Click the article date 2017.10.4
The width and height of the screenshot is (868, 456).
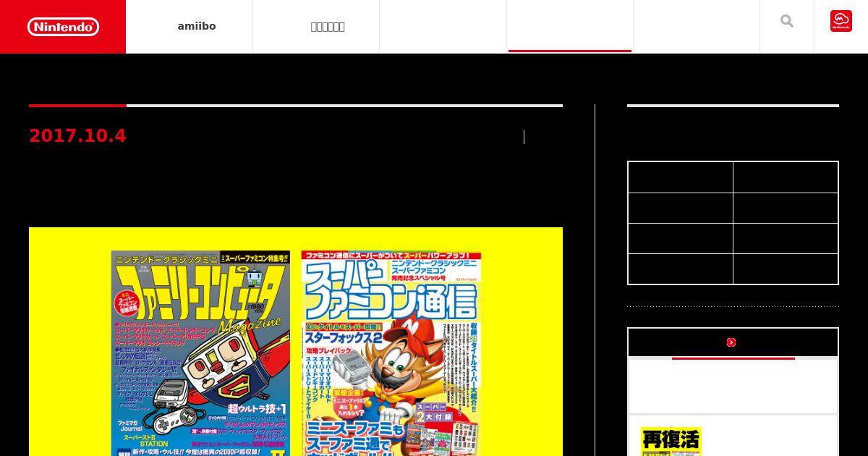point(77,136)
